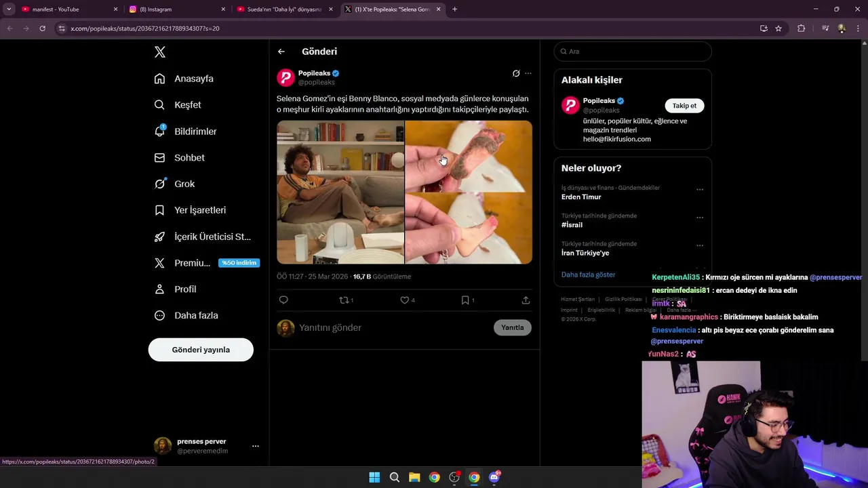868x488 pixels.
Task: Open Hizmet Şartları footer link
Action: pos(578,299)
